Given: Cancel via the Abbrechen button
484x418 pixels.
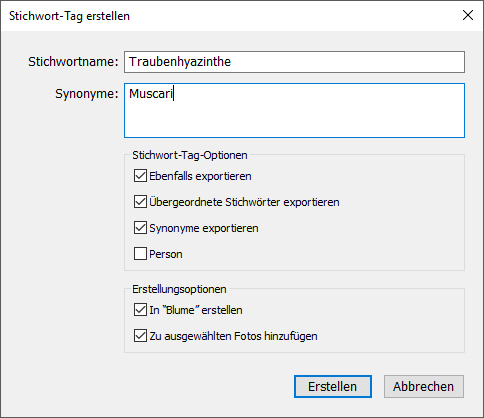Looking at the screenshot, I should point(424,387).
